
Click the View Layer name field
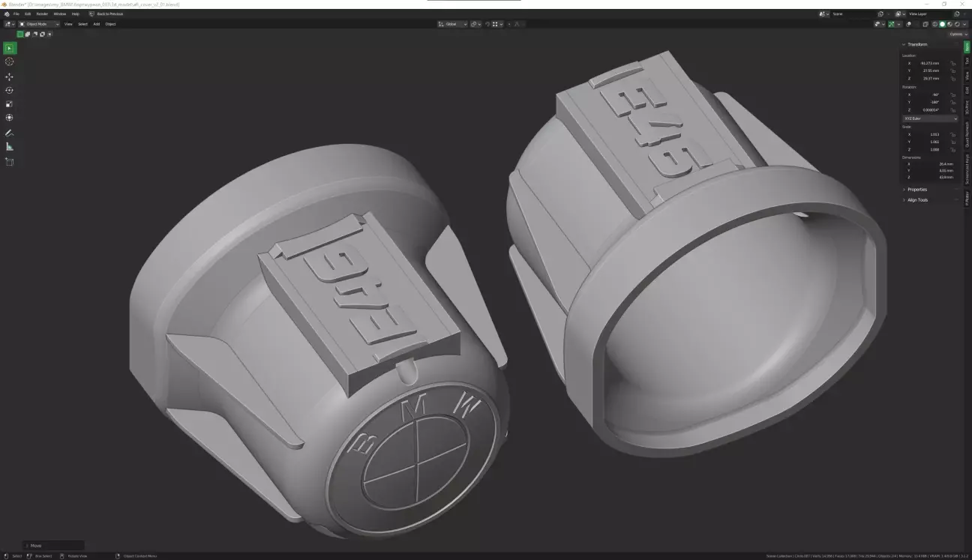928,13
